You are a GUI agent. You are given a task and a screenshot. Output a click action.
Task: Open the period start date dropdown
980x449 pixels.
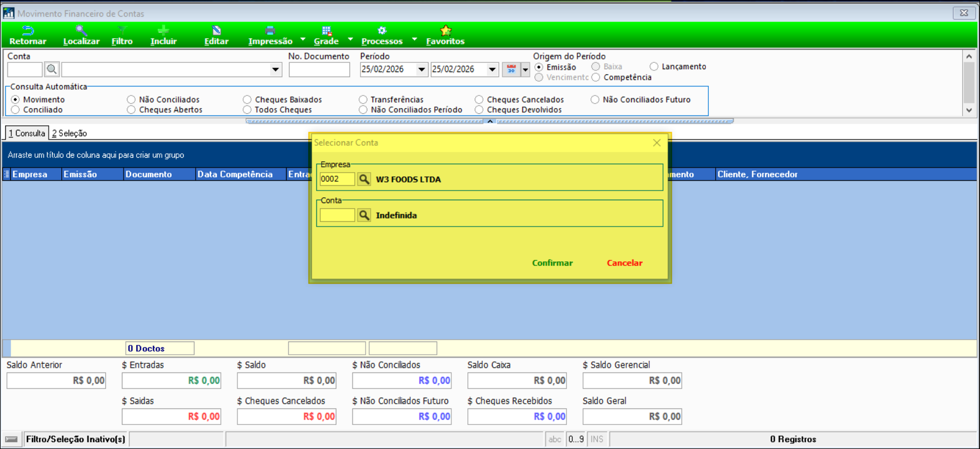pyautogui.click(x=422, y=69)
